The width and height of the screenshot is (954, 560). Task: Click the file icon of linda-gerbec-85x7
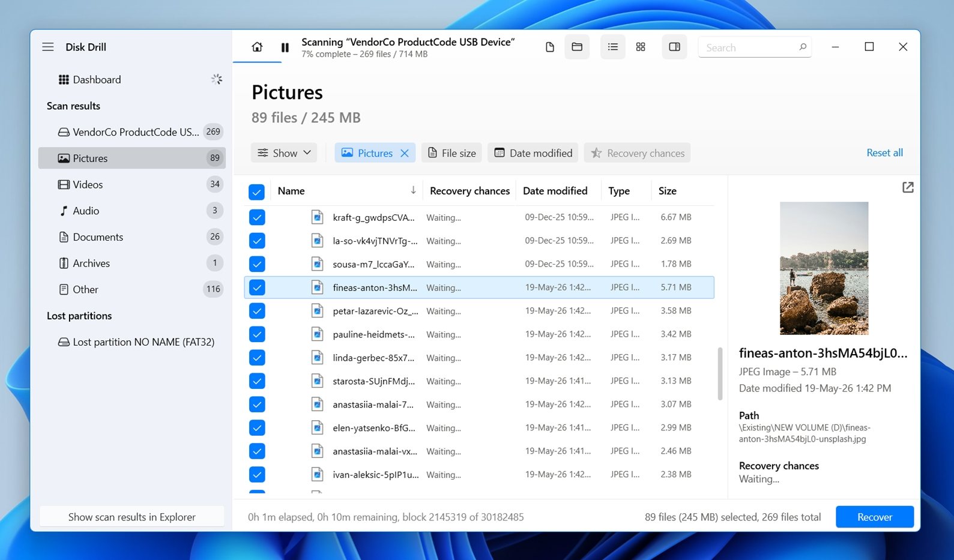317,358
